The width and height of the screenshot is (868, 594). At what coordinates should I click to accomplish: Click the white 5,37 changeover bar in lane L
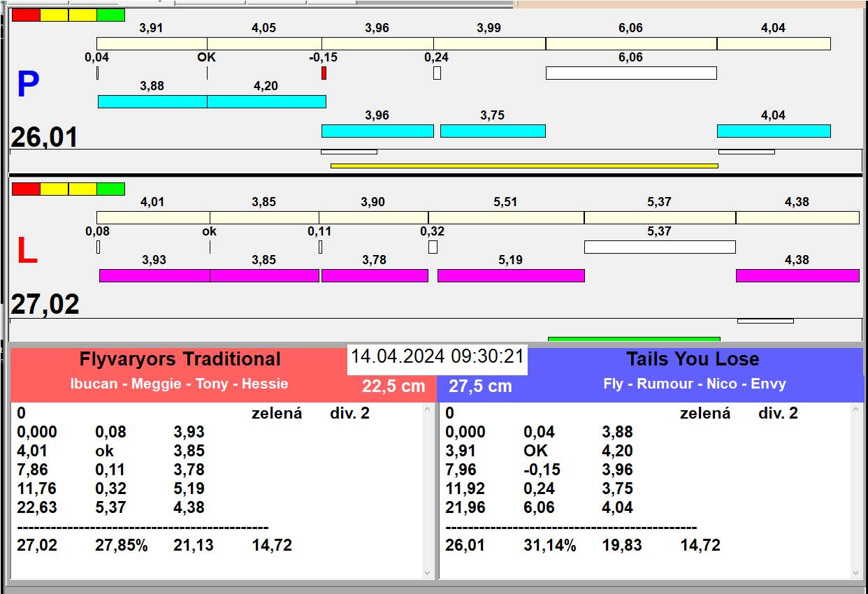[660, 247]
